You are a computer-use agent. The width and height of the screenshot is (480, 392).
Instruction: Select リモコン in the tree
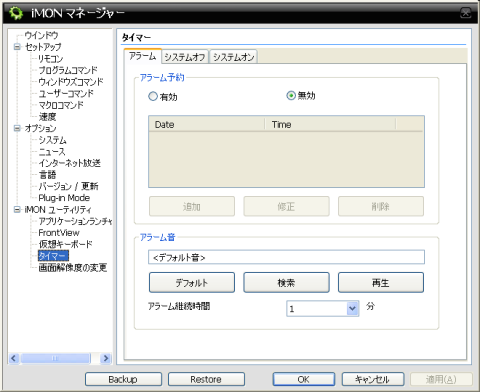(x=51, y=59)
